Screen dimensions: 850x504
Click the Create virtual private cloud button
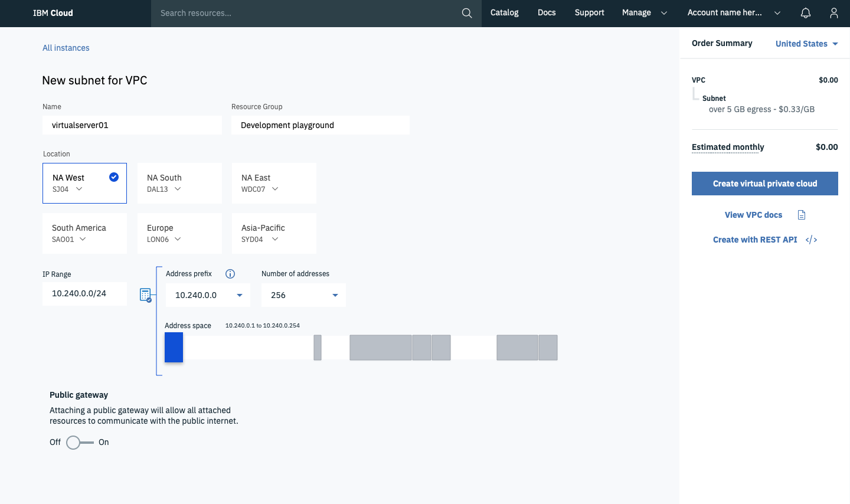pos(764,184)
